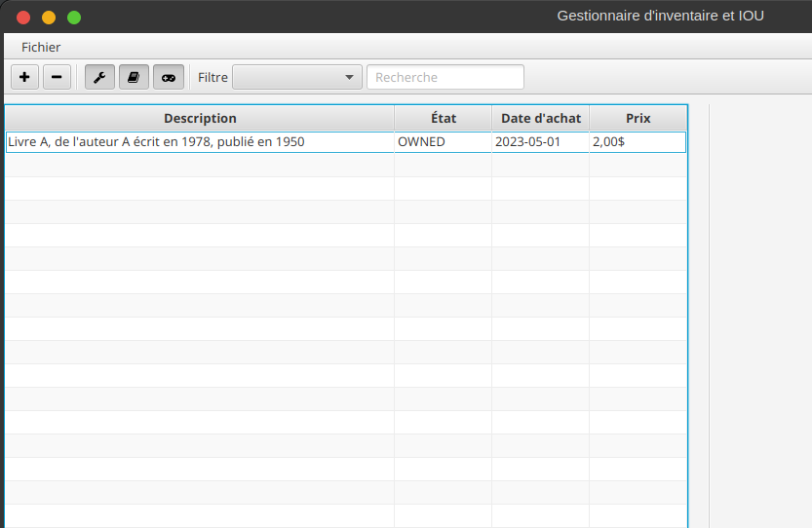812x528 pixels.
Task: Select the row 'Livre A, de l'auteur A'
Action: (x=346, y=142)
